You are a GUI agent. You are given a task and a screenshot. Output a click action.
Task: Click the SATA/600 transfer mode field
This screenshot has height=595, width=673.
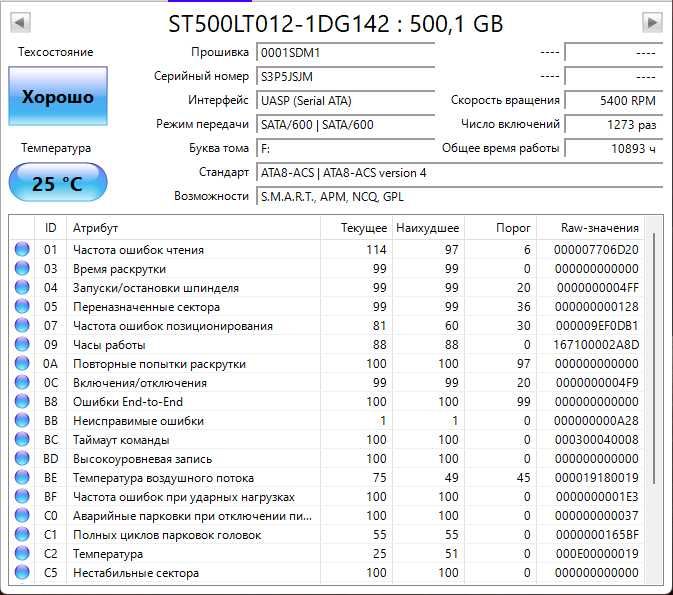click(x=346, y=125)
